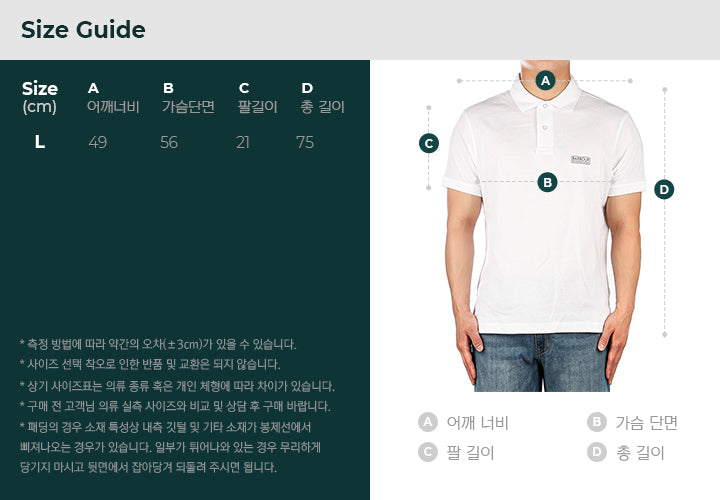Click the gray A icon beside 어깨 너비

(428, 422)
